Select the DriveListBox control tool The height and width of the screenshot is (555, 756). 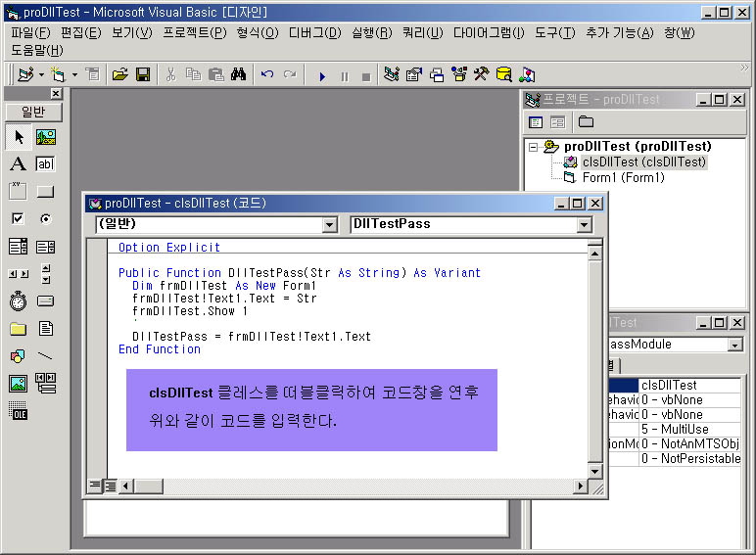coord(46,301)
